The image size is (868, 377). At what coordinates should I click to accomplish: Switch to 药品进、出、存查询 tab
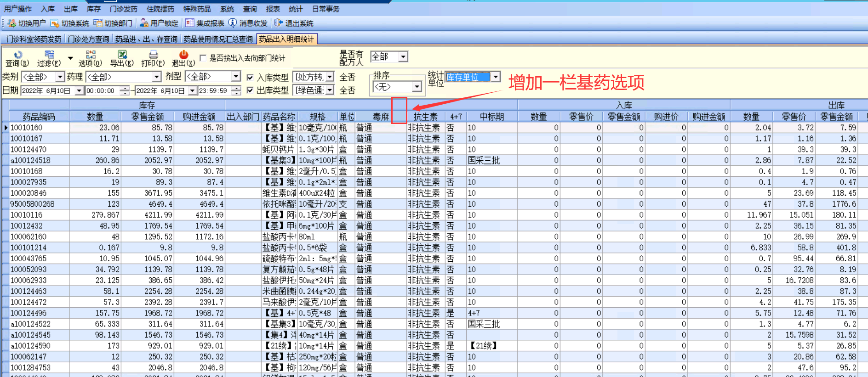pos(146,39)
